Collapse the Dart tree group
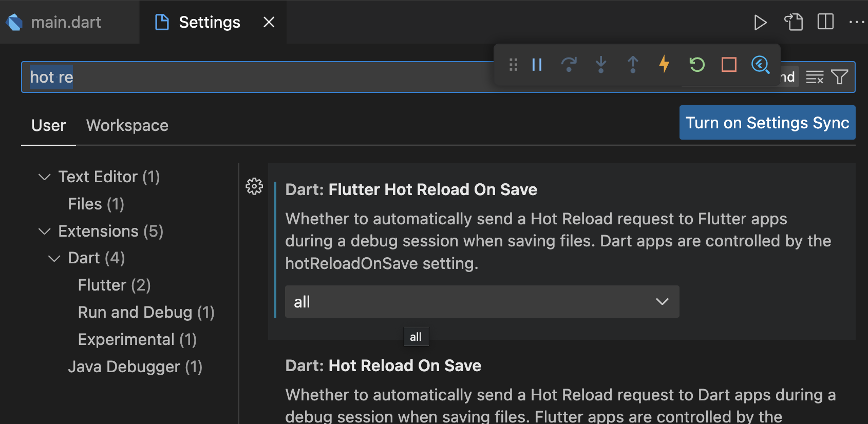Viewport: 868px width, 424px height. coord(54,258)
